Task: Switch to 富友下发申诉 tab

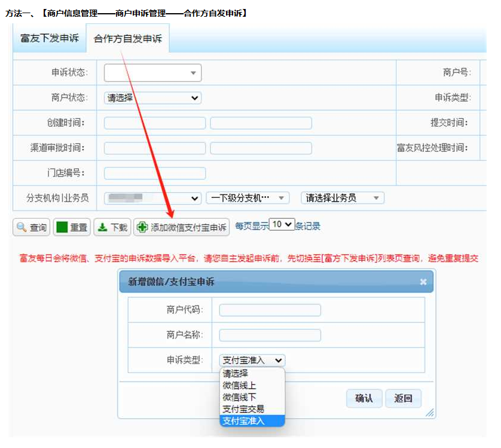Action: point(50,39)
